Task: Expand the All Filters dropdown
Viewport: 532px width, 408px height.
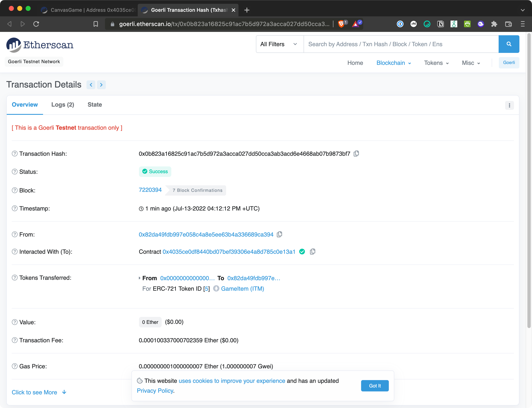Action: pos(279,44)
